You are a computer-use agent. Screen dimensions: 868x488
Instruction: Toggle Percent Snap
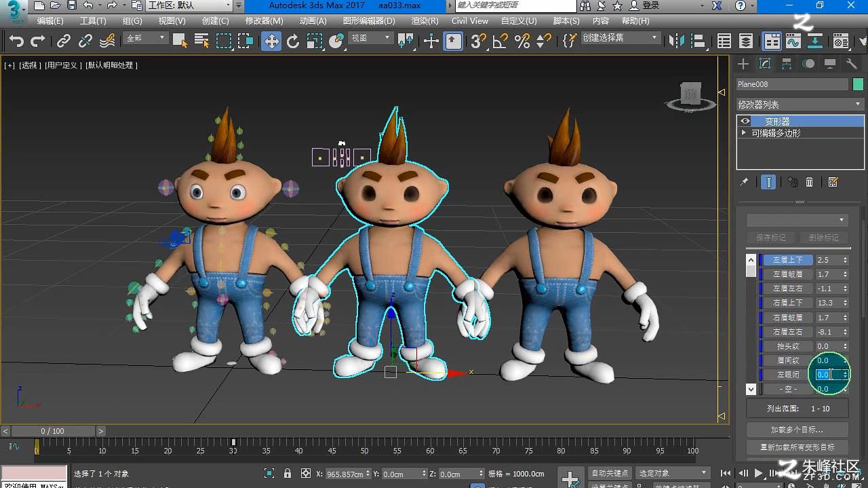click(522, 41)
